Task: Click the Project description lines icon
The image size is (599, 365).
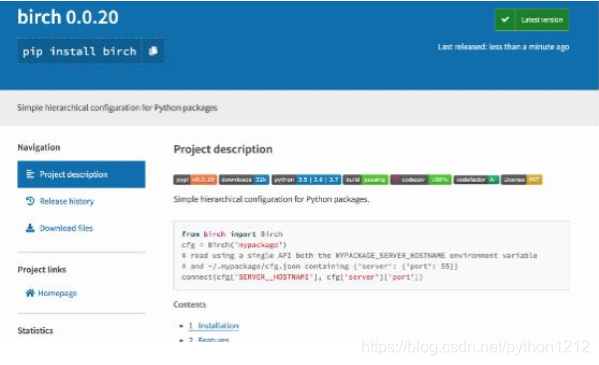Action: (30, 174)
